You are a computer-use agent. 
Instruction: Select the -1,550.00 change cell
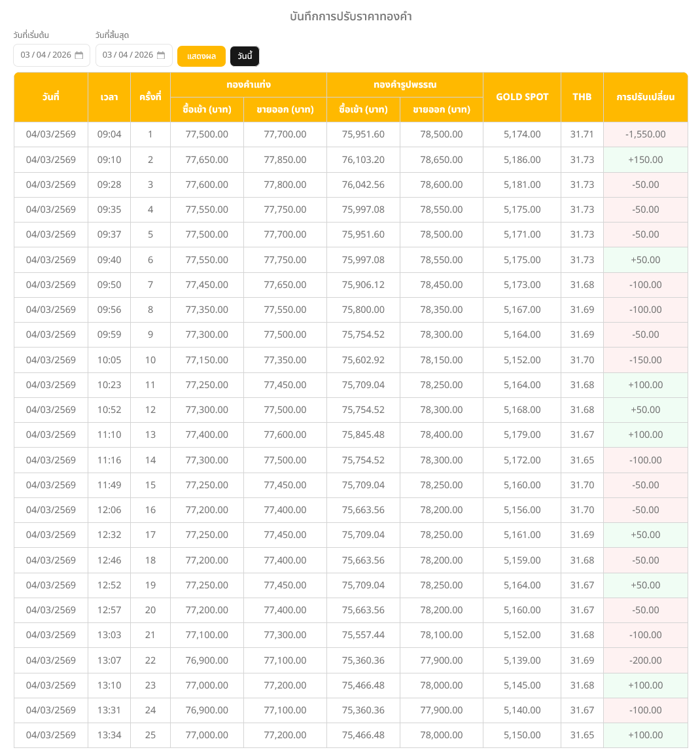coord(645,134)
